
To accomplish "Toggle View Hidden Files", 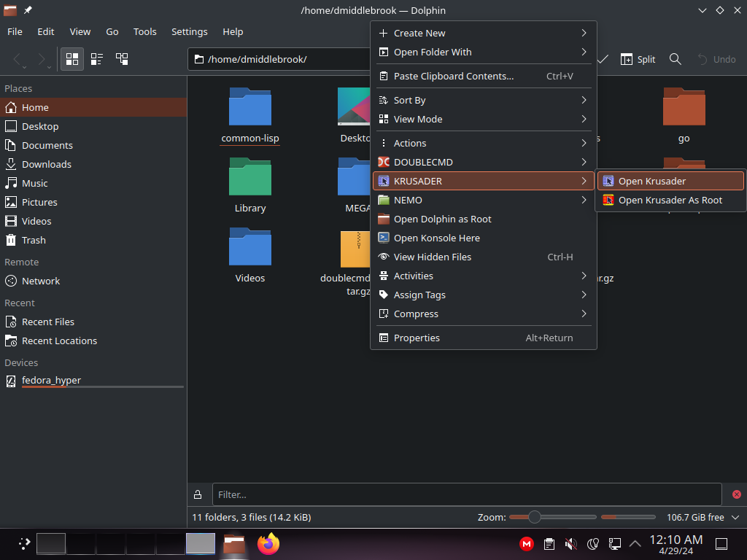I will (x=483, y=257).
